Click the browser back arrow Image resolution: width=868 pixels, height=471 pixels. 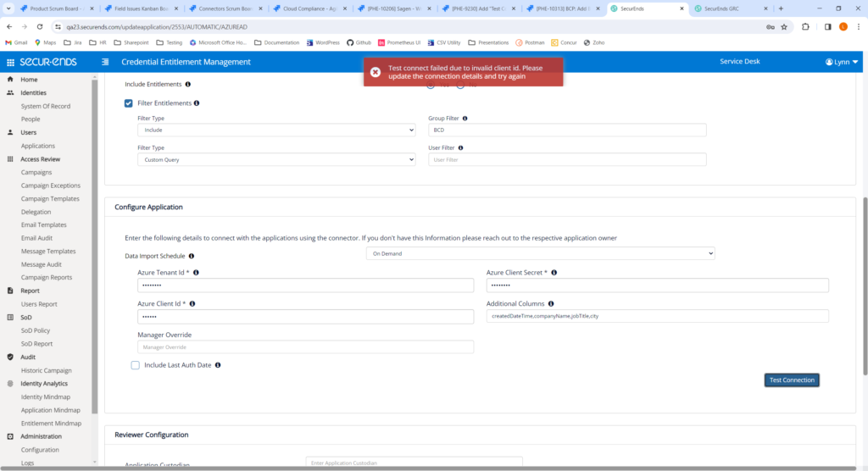pyautogui.click(x=9, y=26)
